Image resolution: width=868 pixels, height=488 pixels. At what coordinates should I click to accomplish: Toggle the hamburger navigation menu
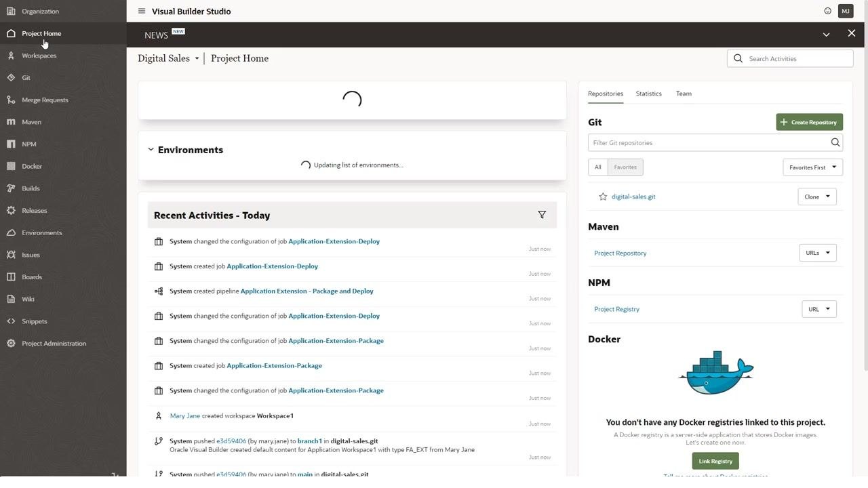click(141, 12)
